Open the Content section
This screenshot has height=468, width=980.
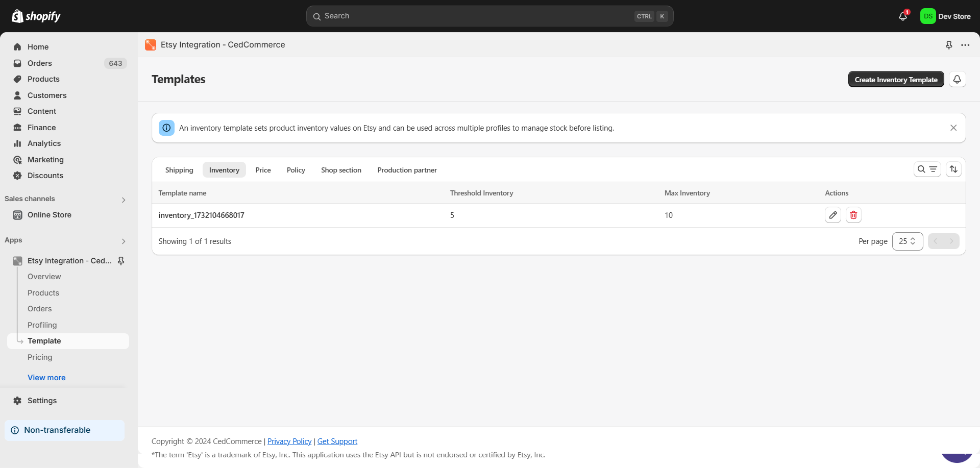pos(42,111)
